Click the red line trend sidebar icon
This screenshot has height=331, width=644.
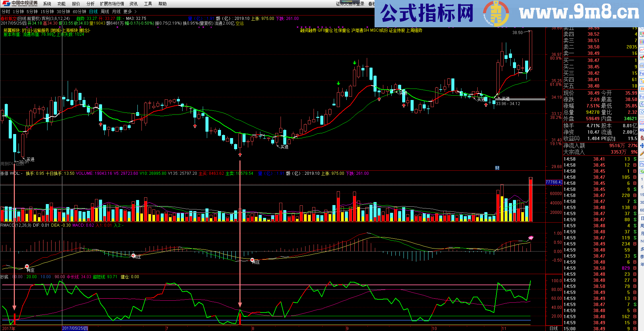coord(642,50)
